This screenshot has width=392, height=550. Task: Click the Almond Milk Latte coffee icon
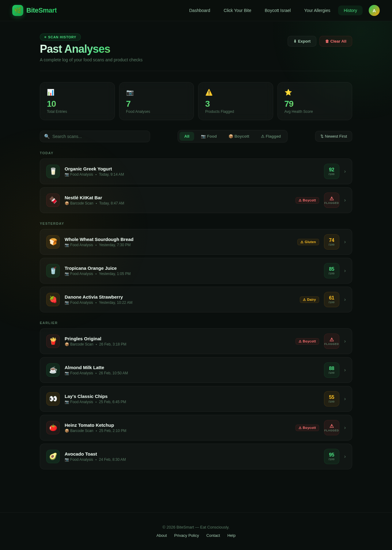click(53, 370)
